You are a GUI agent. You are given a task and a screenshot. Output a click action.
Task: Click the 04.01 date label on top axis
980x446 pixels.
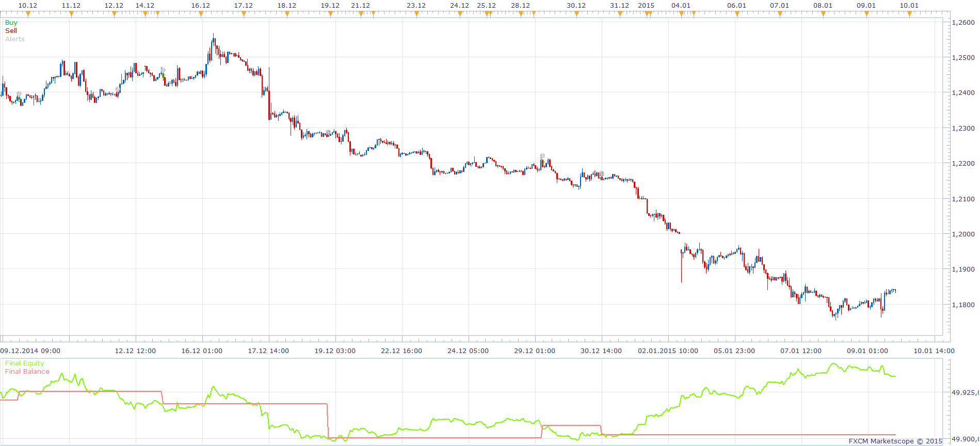click(x=681, y=6)
